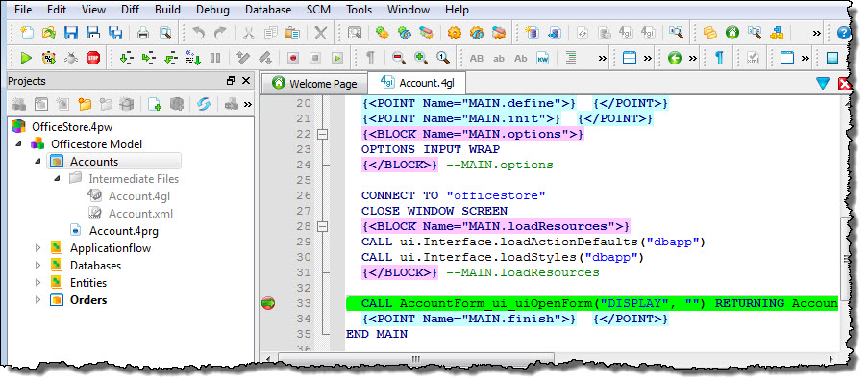This screenshot has width=868, height=384.
Task: Open the SCM menu
Action: pos(319,10)
